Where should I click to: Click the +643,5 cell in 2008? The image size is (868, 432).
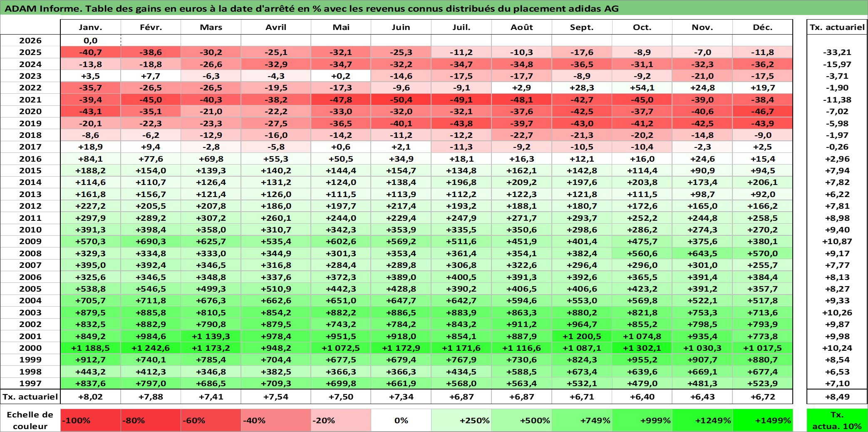702,253
